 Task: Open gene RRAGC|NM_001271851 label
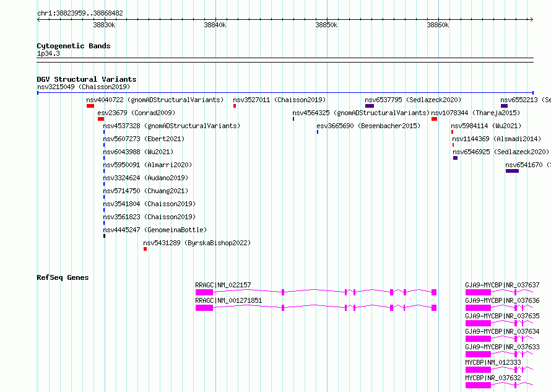click(x=228, y=300)
